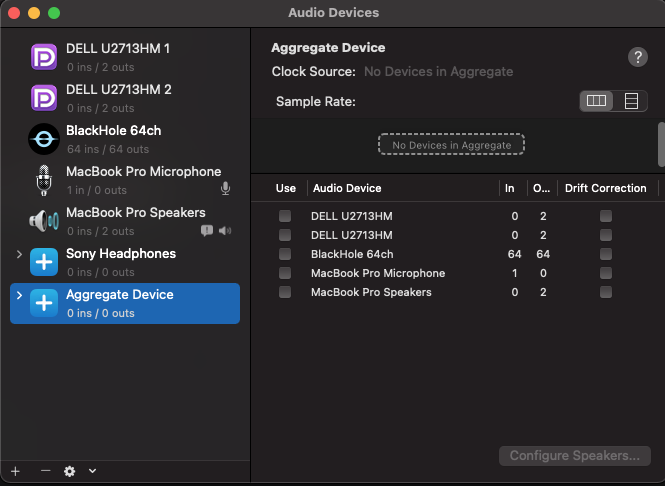
Task: Click MacBook Pro Microphone name in table
Action: [378, 273]
